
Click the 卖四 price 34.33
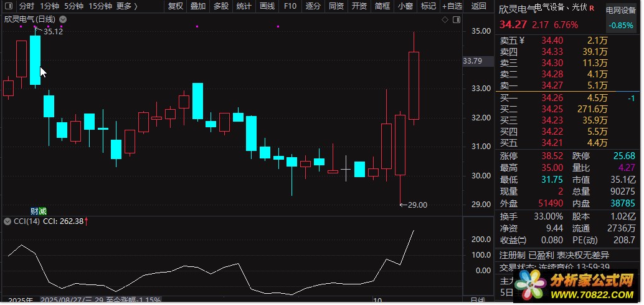click(x=552, y=52)
